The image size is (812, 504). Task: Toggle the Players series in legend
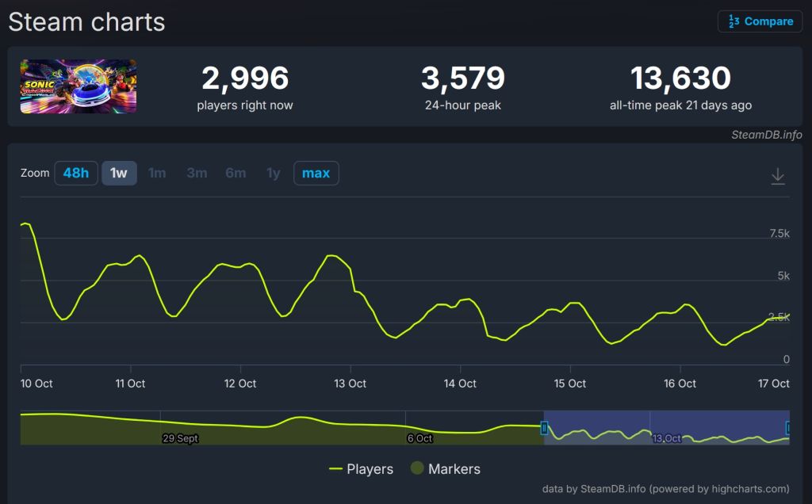coord(361,469)
